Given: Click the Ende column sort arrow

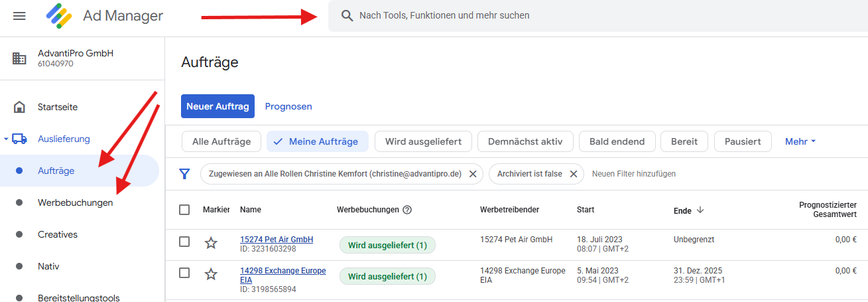Looking at the screenshot, I should [700, 210].
